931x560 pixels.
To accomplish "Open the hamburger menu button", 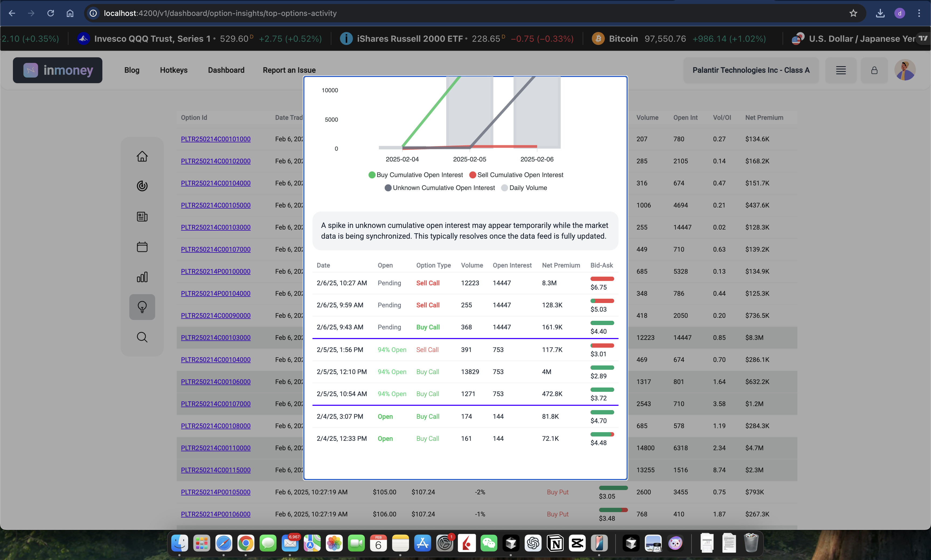I will (x=841, y=70).
